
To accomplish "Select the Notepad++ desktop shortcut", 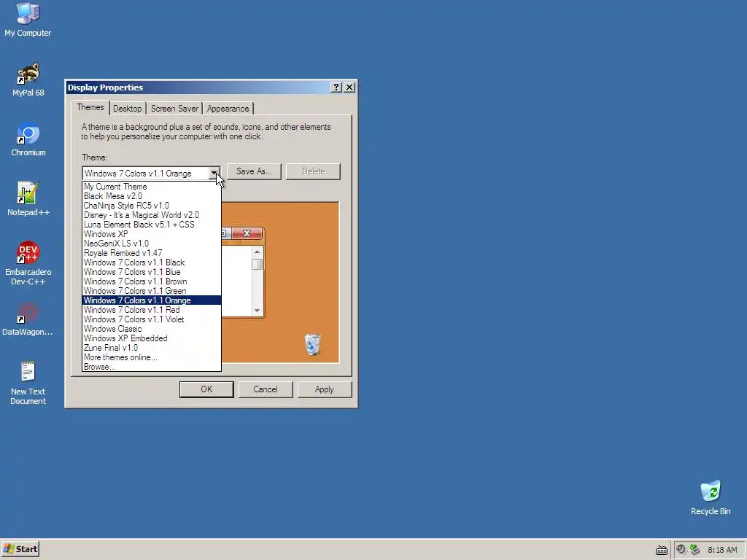I will (x=28, y=200).
